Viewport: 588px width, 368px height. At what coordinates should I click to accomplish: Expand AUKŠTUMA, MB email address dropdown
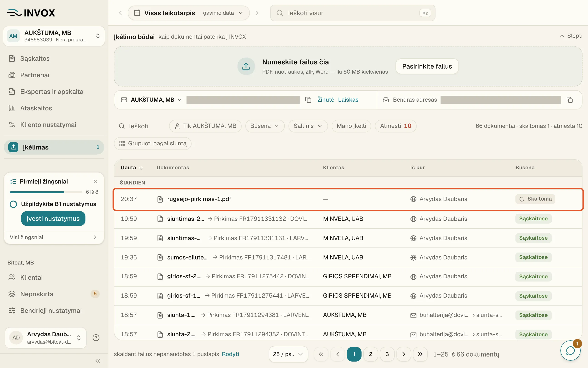click(156, 100)
